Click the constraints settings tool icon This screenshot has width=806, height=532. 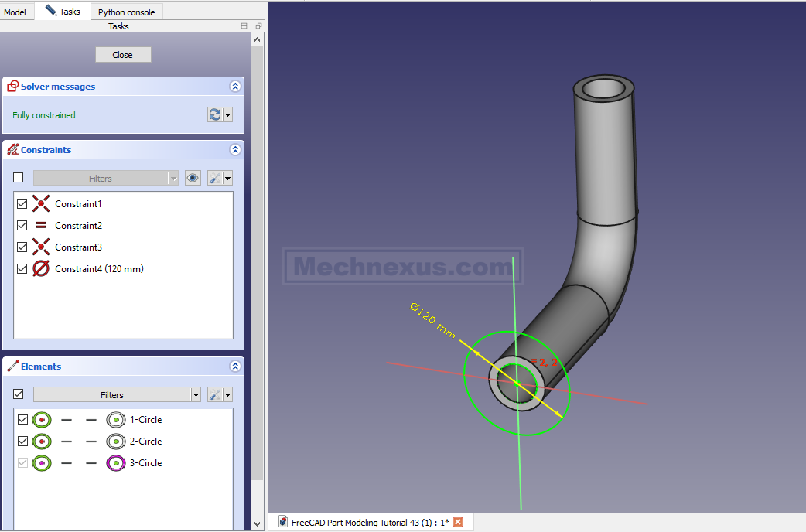point(215,178)
